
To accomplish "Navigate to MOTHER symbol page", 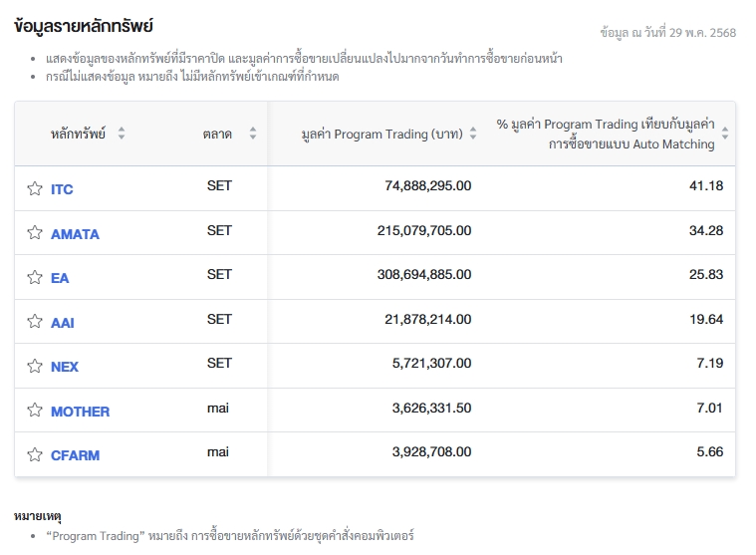I will [x=80, y=412].
